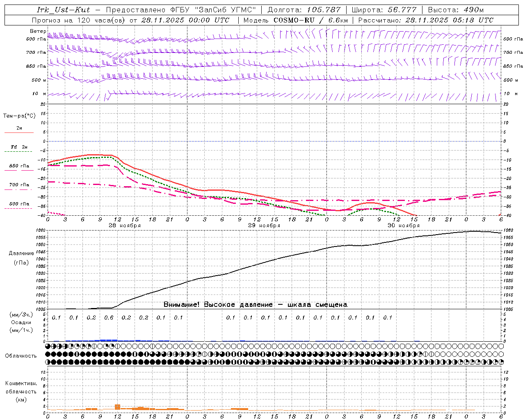Click the (мм/3ч.) precipitation unit label
This screenshot has width=525, height=420.
click(21, 315)
